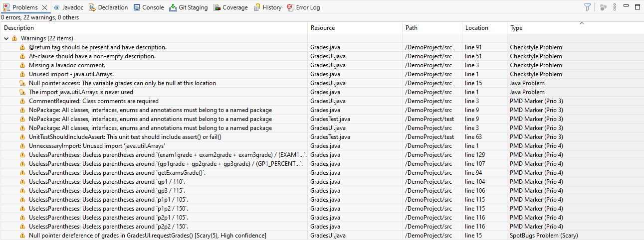Select 'Missing a Javadoc comment' warning
The image size is (644, 240).
[67, 65]
